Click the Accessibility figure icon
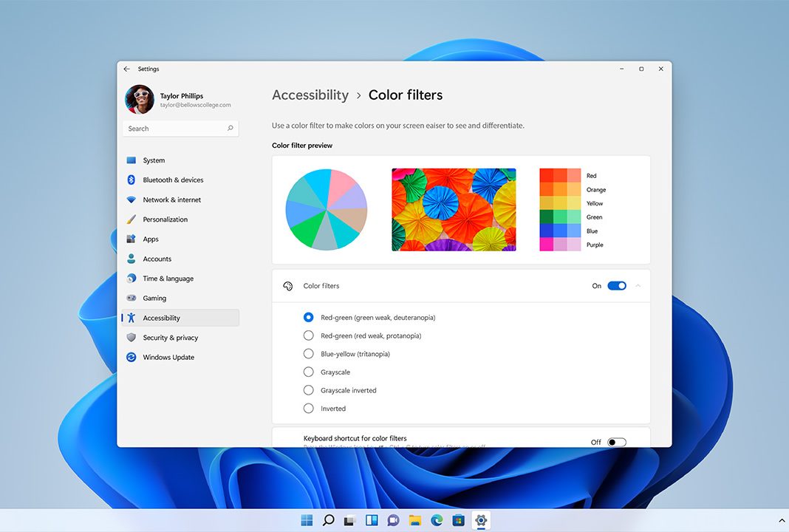The height and width of the screenshot is (532, 789). 131,318
